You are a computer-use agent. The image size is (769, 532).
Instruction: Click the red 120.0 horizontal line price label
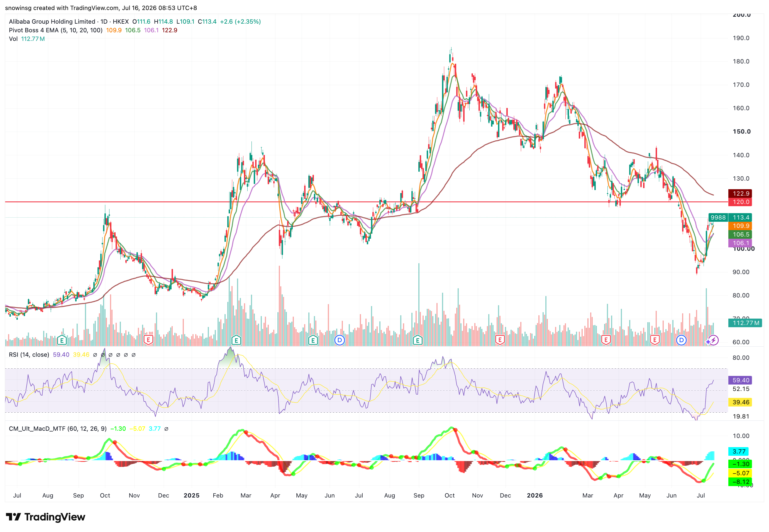pyautogui.click(x=740, y=202)
